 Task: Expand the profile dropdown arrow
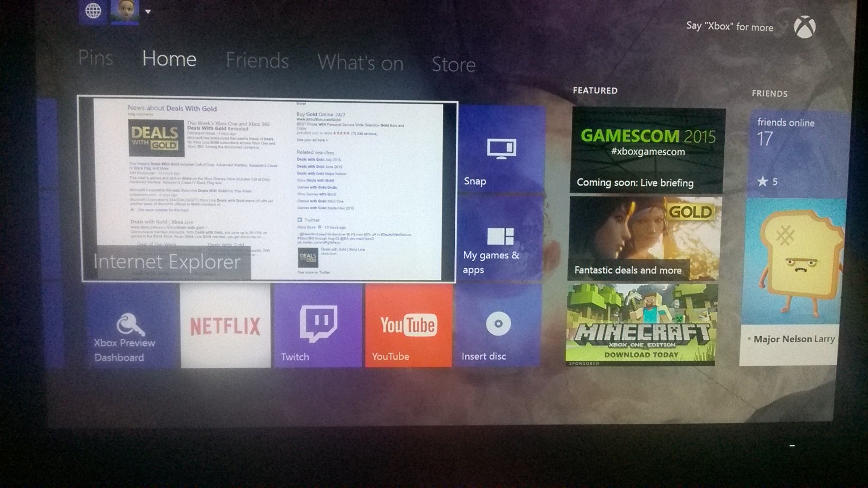(x=148, y=12)
